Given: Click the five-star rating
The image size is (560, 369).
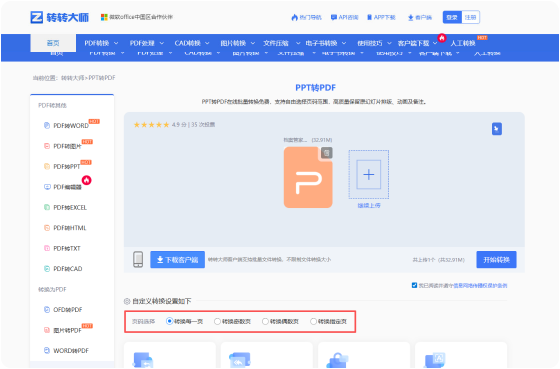Looking at the screenshot, I should 151,125.
